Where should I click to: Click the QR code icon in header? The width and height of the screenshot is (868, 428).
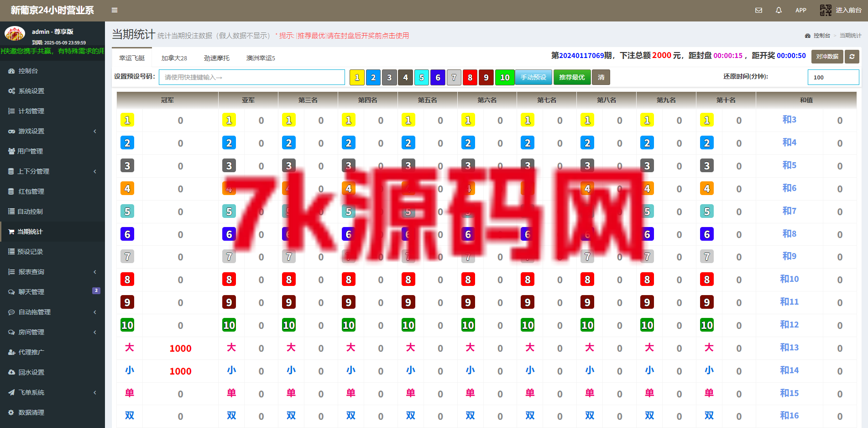(826, 10)
